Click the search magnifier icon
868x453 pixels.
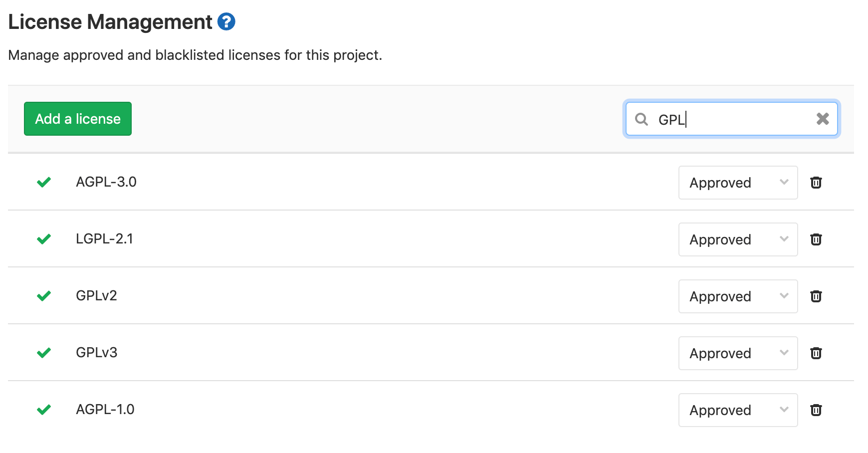(x=642, y=119)
